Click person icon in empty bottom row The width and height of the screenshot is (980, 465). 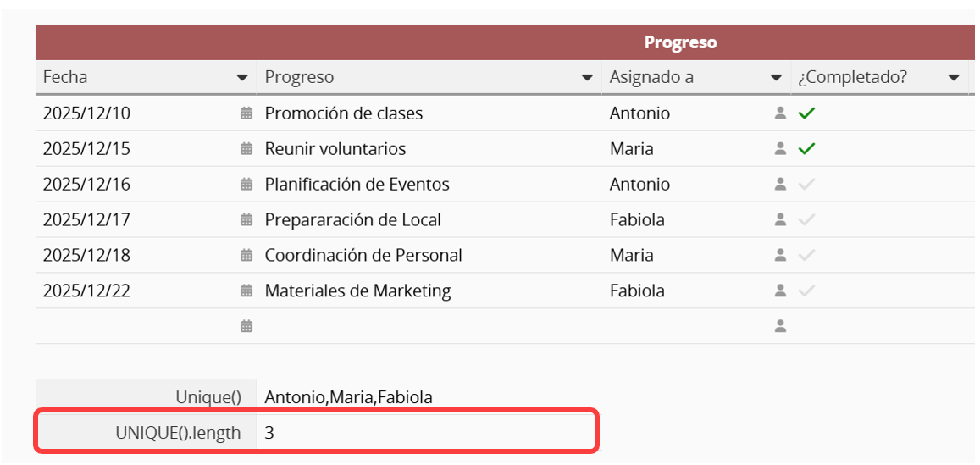[x=781, y=326]
